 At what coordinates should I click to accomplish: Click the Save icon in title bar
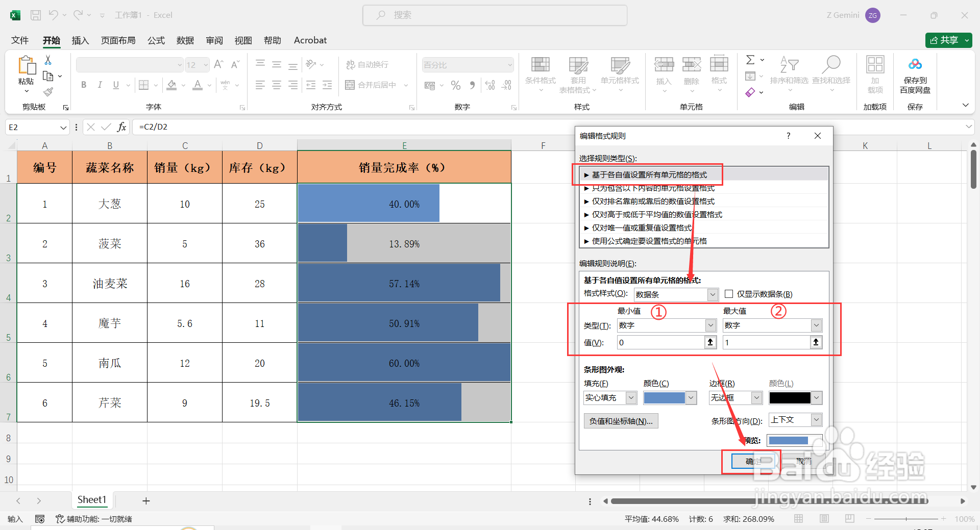click(36, 15)
